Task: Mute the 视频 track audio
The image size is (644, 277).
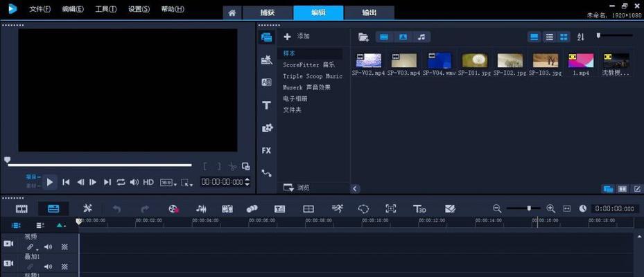Action: pos(48,247)
